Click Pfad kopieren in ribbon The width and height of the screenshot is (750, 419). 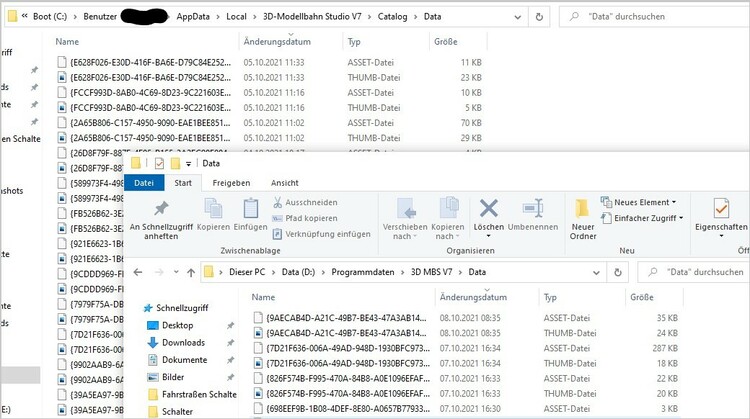click(305, 218)
